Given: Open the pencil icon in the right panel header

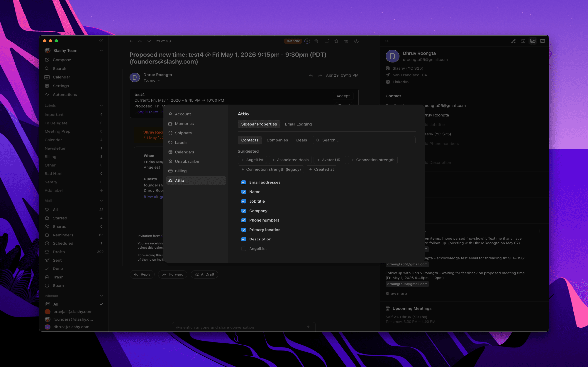Looking at the screenshot, I should pyautogui.click(x=513, y=41).
